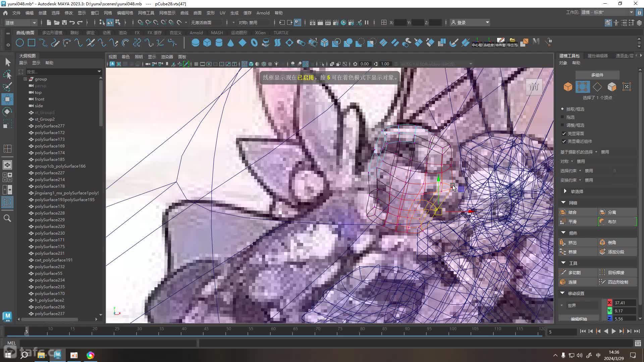Viewport: 644px width, 362px height.
Task: Open Maya from the Windows taskbar
Action: click(57, 355)
